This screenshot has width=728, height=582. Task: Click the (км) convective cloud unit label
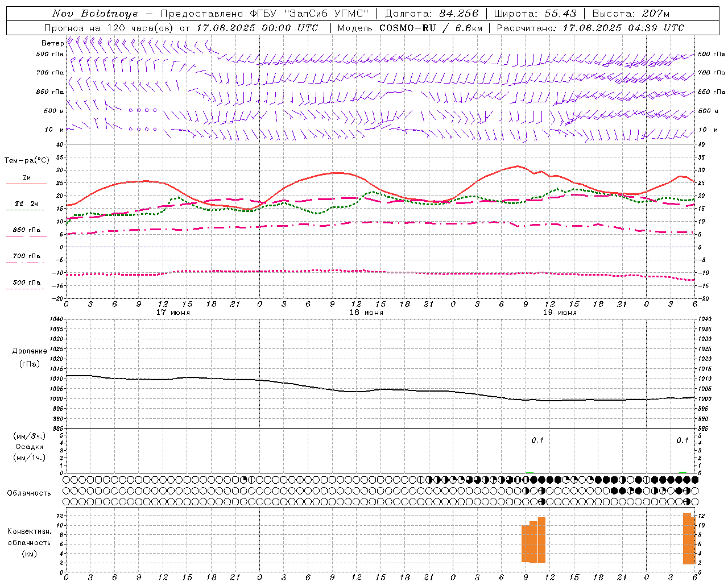click(x=29, y=554)
